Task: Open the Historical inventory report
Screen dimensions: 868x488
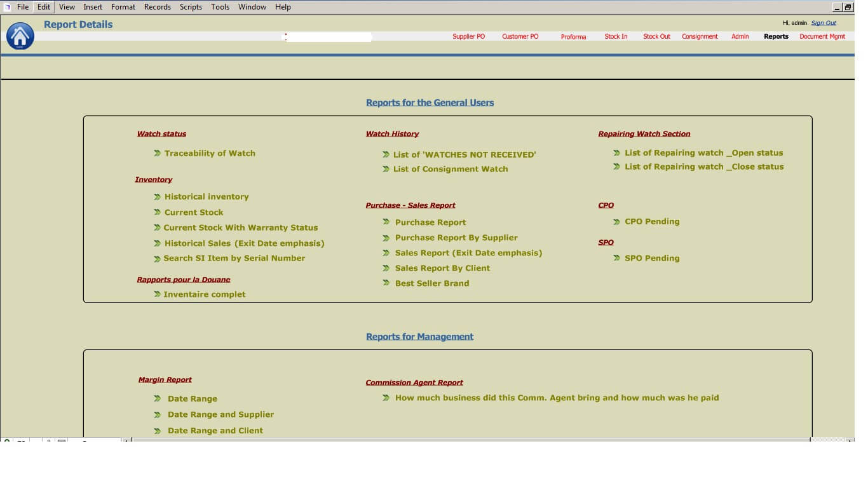Action: point(207,197)
